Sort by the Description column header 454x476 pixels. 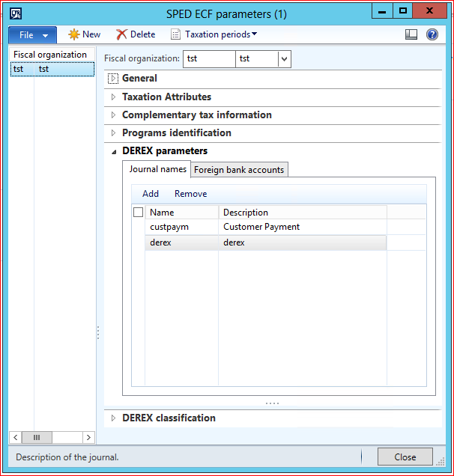click(303, 213)
